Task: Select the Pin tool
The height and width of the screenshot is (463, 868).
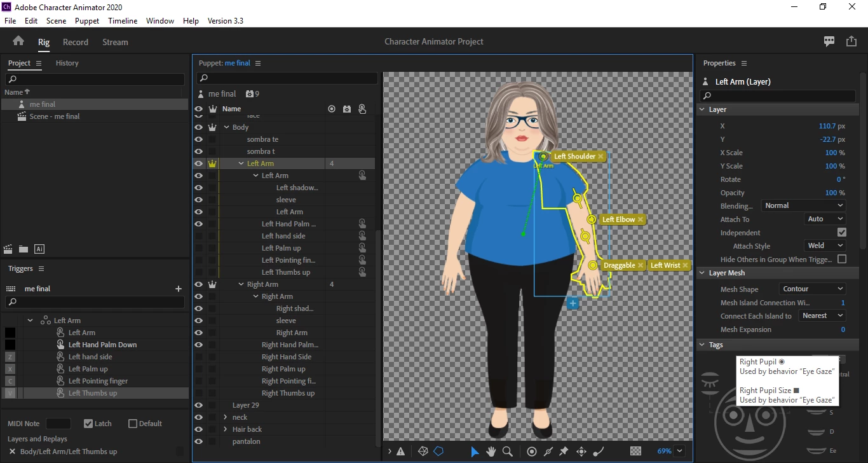Action: click(x=564, y=452)
